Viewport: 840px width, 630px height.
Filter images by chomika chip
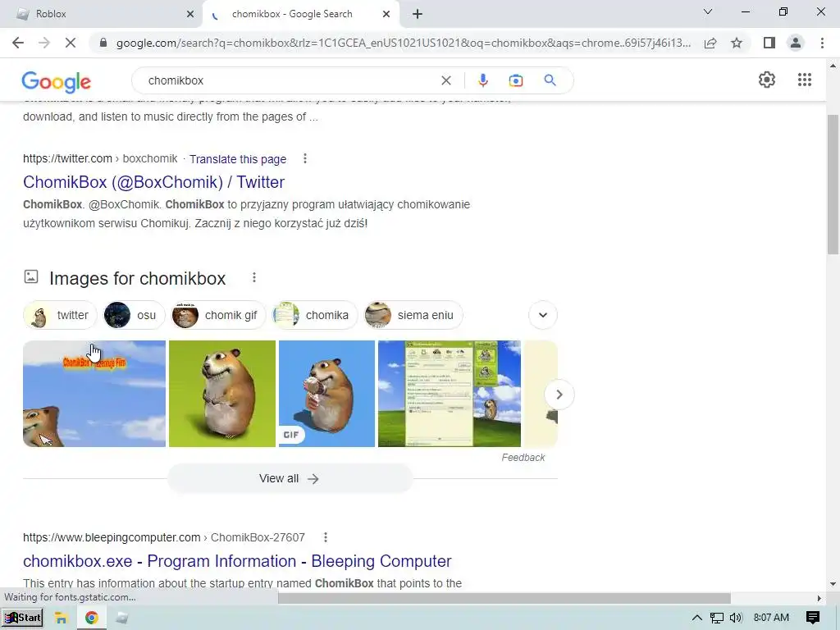click(x=314, y=315)
